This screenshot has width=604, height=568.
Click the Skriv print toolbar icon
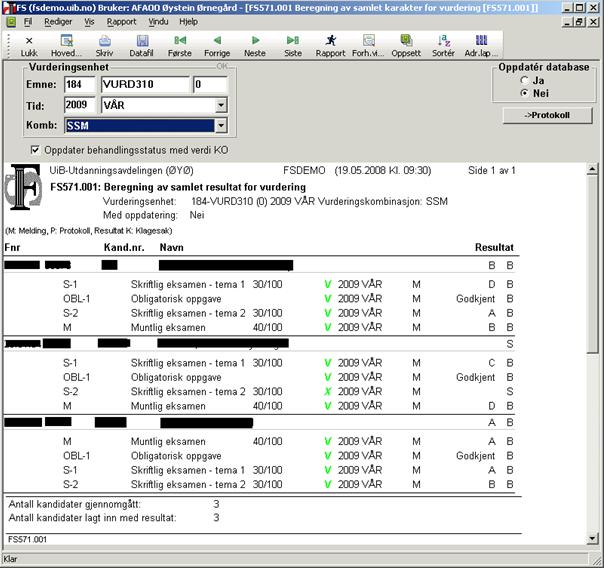[104, 41]
